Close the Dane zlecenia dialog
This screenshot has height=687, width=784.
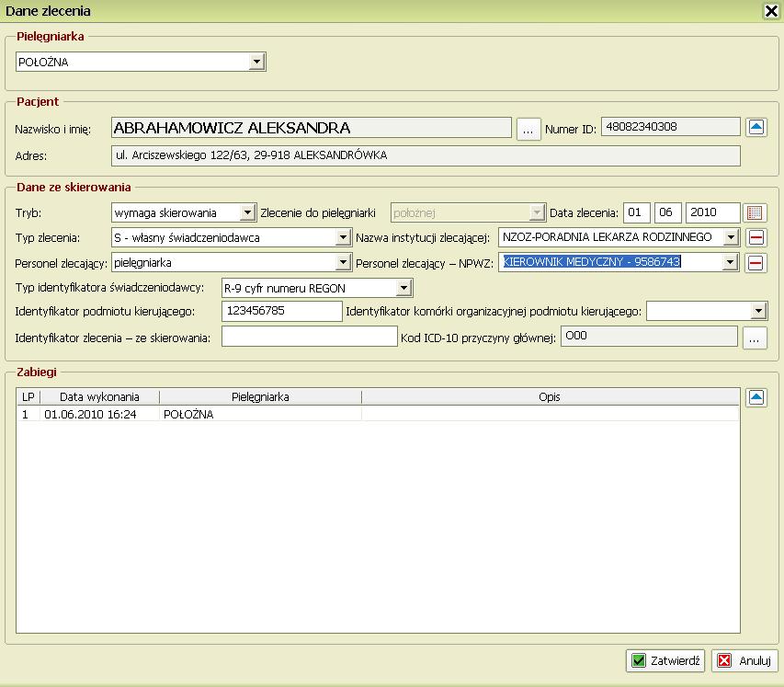[771, 10]
